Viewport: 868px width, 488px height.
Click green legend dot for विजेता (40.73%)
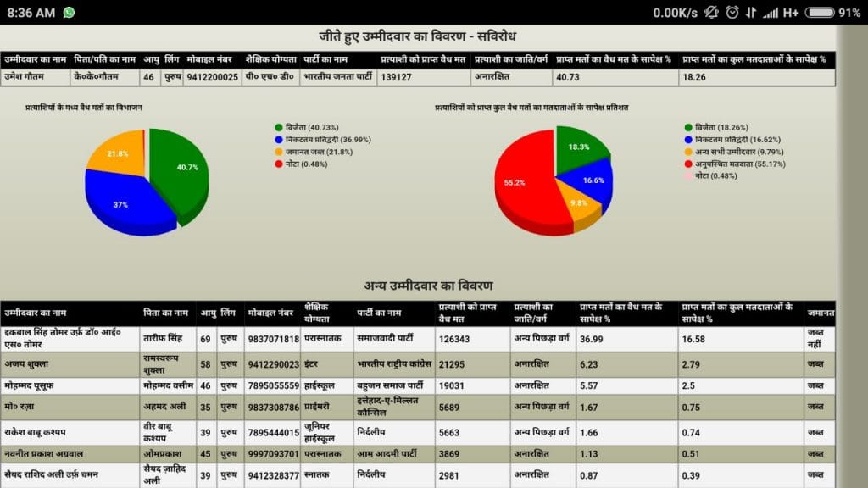pos(279,127)
